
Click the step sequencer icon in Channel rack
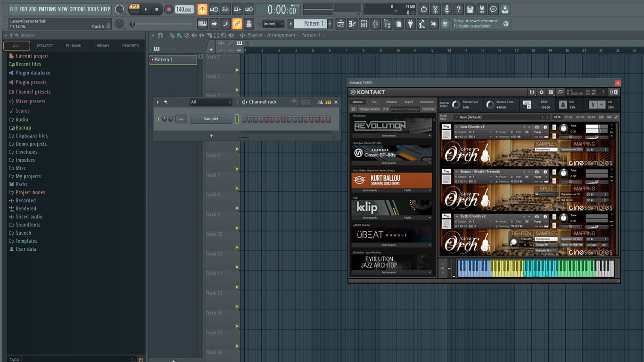click(328, 102)
